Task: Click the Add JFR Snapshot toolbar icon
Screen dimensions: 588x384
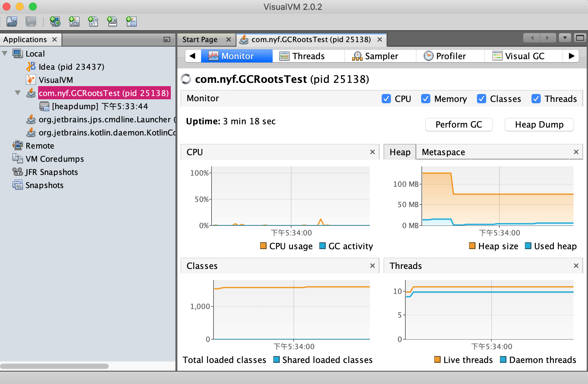Action: [x=112, y=22]
